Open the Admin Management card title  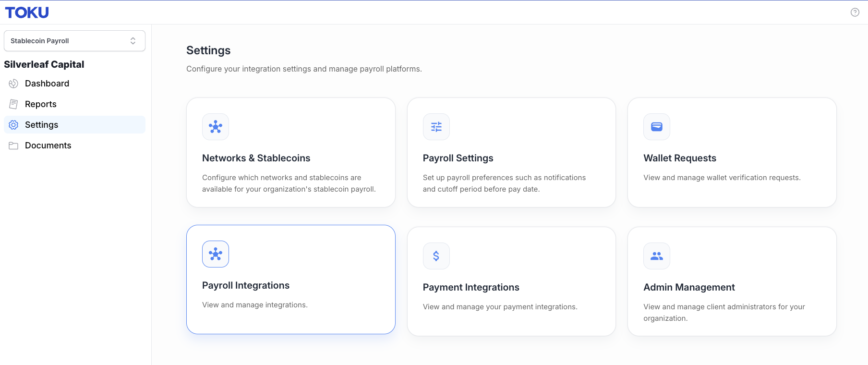(689, 287)
